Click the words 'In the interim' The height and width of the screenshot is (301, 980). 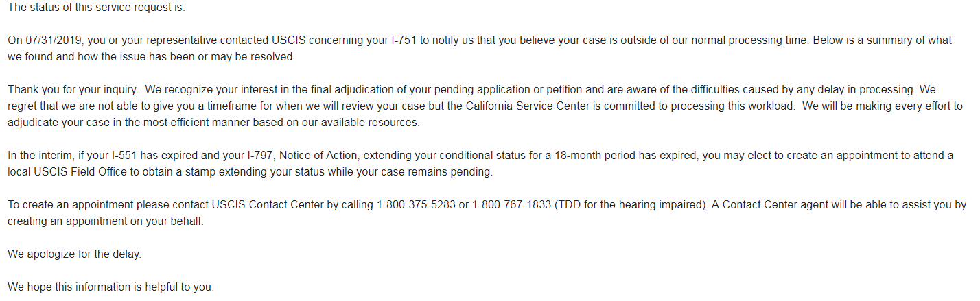(x=42, y=156)
